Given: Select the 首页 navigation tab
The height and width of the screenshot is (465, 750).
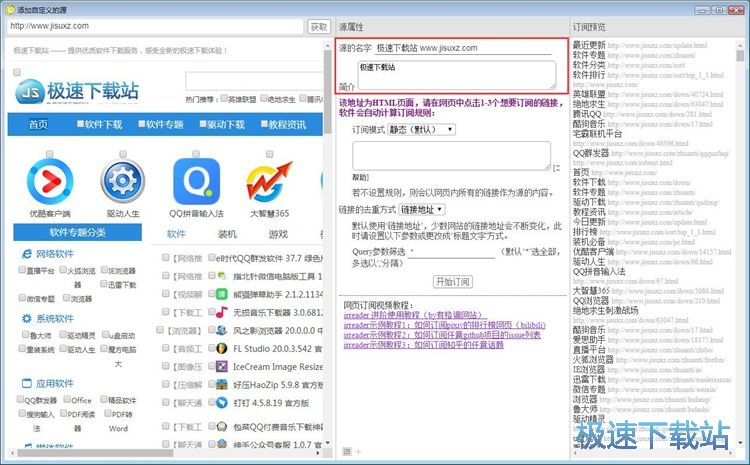Looking at the screenshot, I should tap(38, 125).
